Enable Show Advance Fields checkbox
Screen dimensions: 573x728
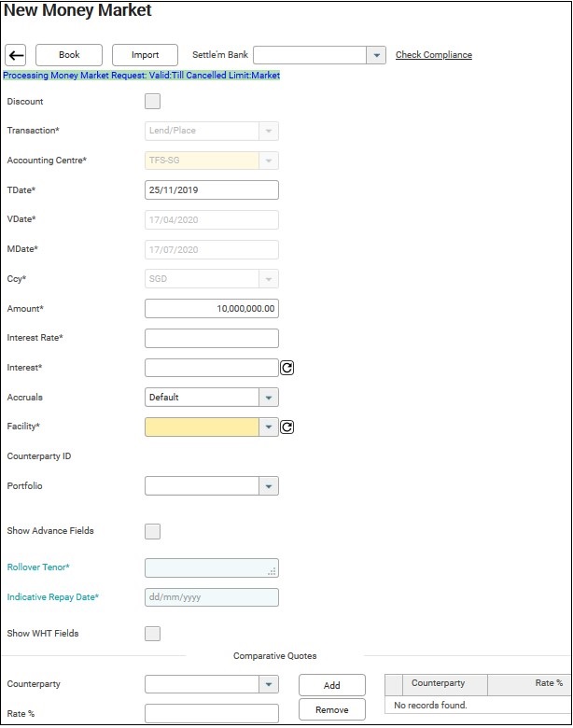pos(153,531)
